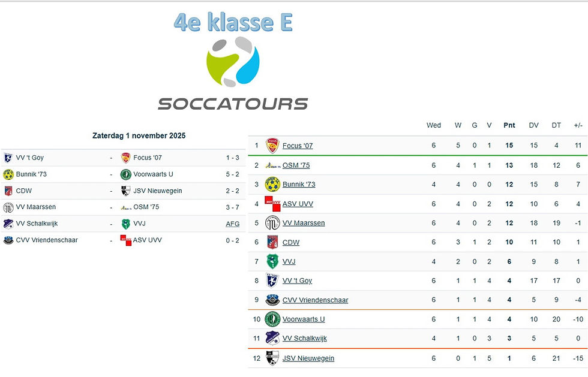Viewport: 588px width, 377px height.
Task: Open the VV Schalkwijk standings link
Action: 305,339
